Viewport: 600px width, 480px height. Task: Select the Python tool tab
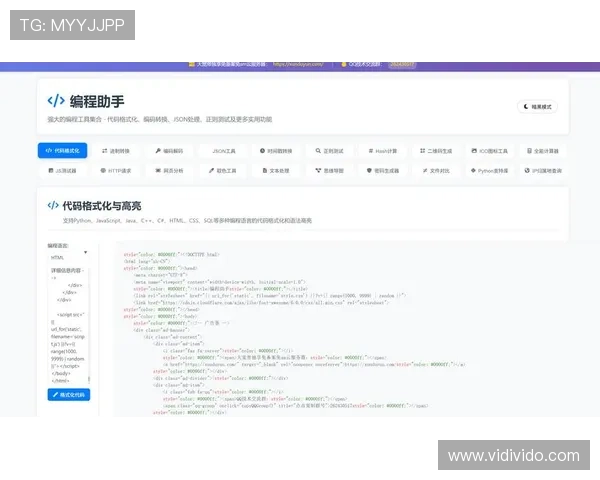[x=489, y=170]
